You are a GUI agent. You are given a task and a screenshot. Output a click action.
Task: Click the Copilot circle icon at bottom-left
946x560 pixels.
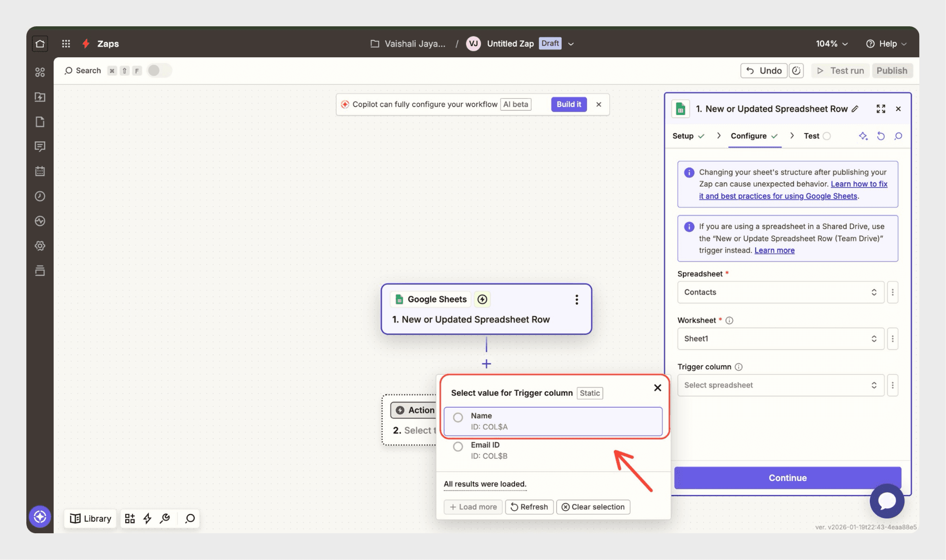40,517
